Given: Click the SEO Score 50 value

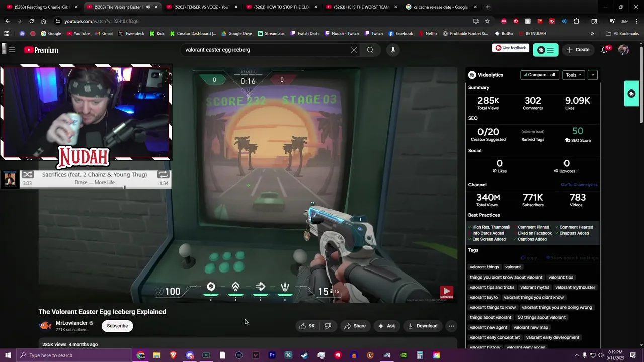Looking at the screenshot, I should point(578,132).
